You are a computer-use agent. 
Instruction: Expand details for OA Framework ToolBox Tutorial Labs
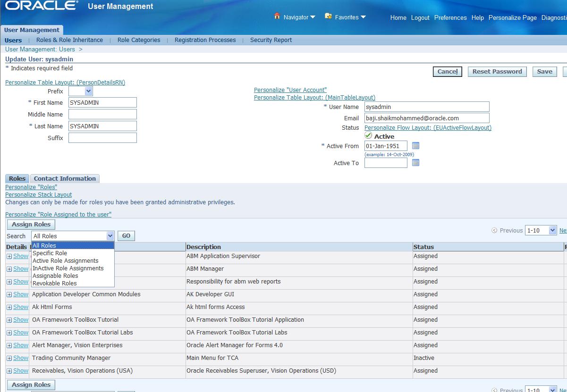click(x=9, y=333)
